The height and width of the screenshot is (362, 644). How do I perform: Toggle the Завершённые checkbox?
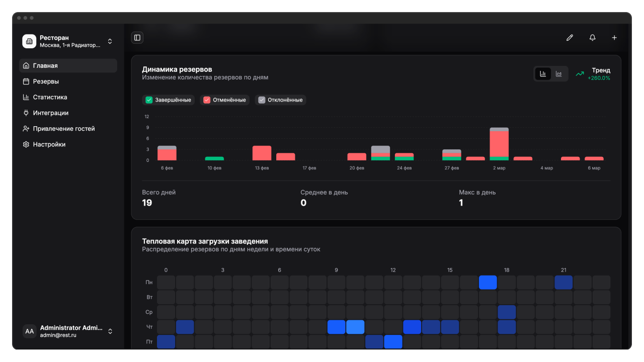pos(149,100)
